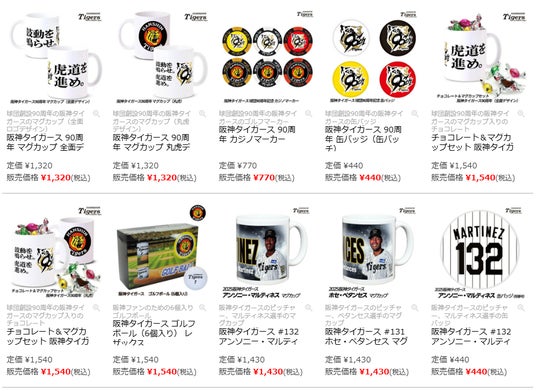Open 90th anniversary full-design mug thumbnail
This screenshot has height=391, width=536.
pos(56,58)
